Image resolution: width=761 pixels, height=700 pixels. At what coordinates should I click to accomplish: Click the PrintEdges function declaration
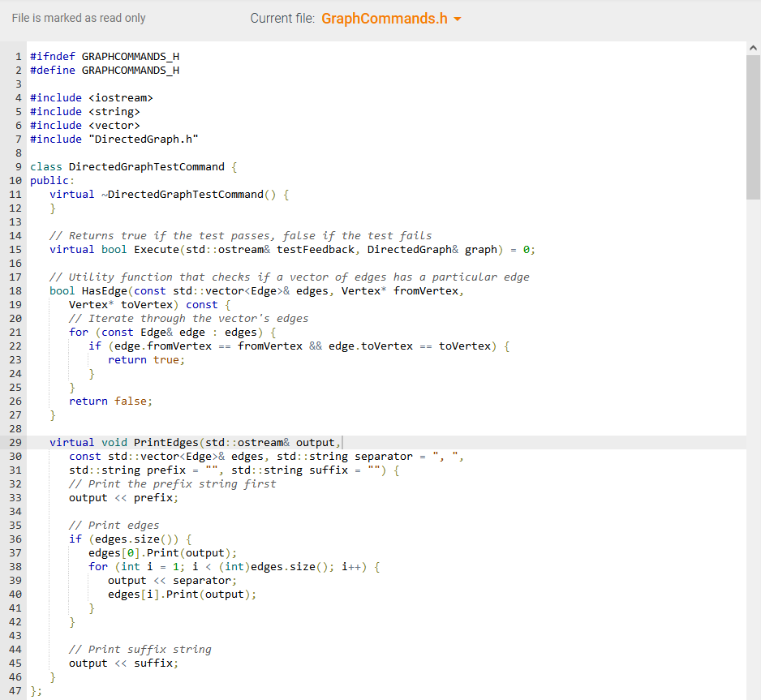coord(195,442)
